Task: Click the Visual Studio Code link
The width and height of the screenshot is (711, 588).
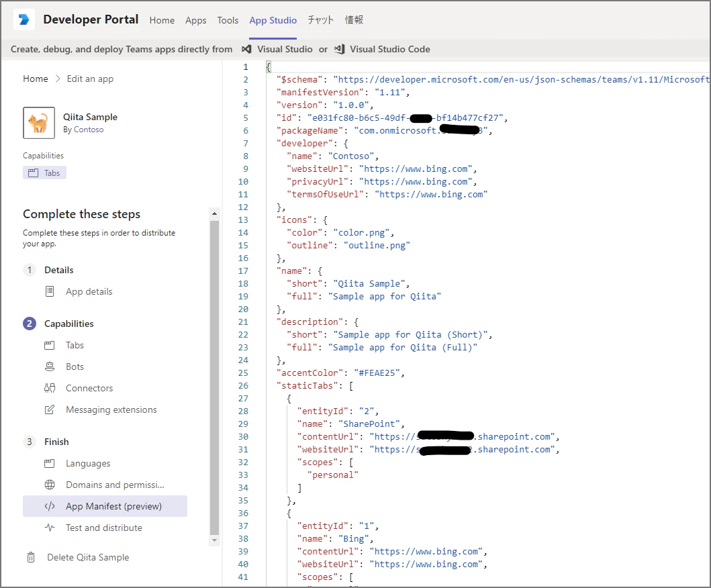Action: 390,49
